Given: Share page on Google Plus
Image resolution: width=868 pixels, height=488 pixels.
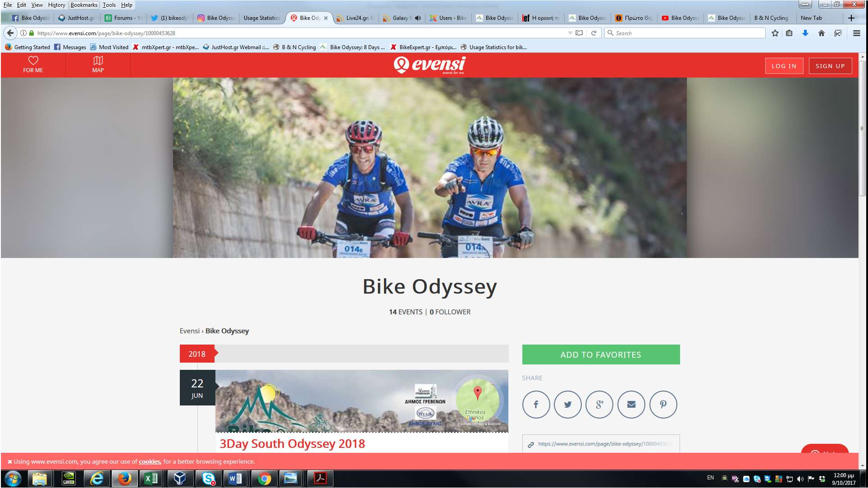Looking at the screenshot, I should coord(599,404).
